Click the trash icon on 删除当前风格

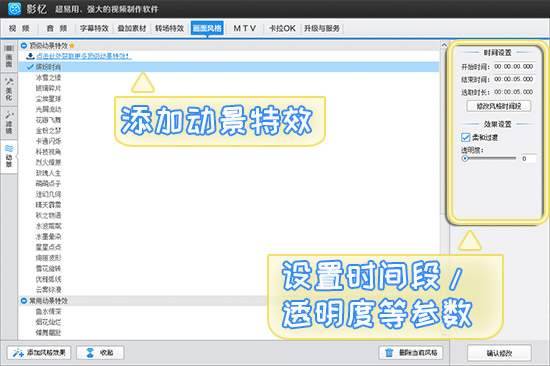coord(389,353)
